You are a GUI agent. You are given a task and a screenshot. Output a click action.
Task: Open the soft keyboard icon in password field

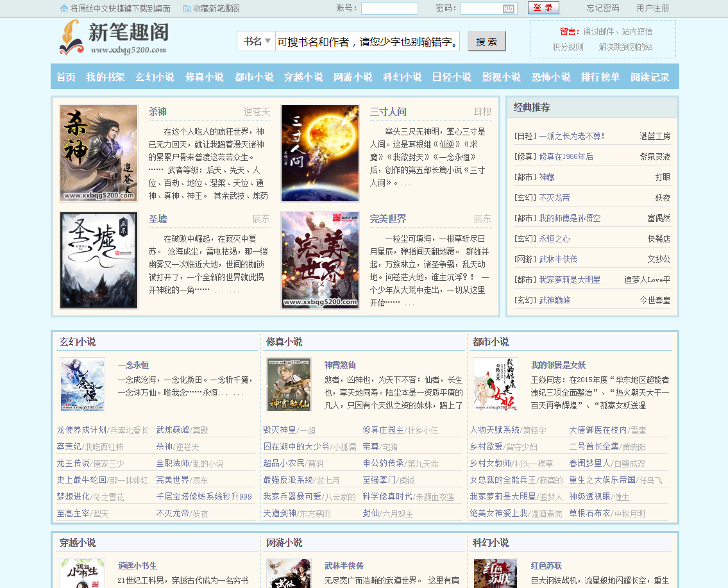[x=509, y=8]
